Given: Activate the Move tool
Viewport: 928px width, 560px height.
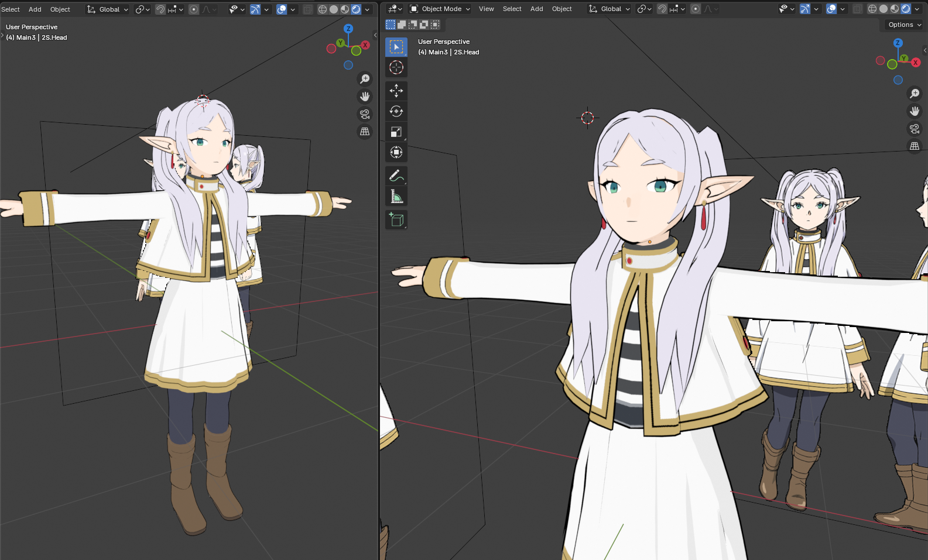Looking at the screenshot, I should [396, 91].
